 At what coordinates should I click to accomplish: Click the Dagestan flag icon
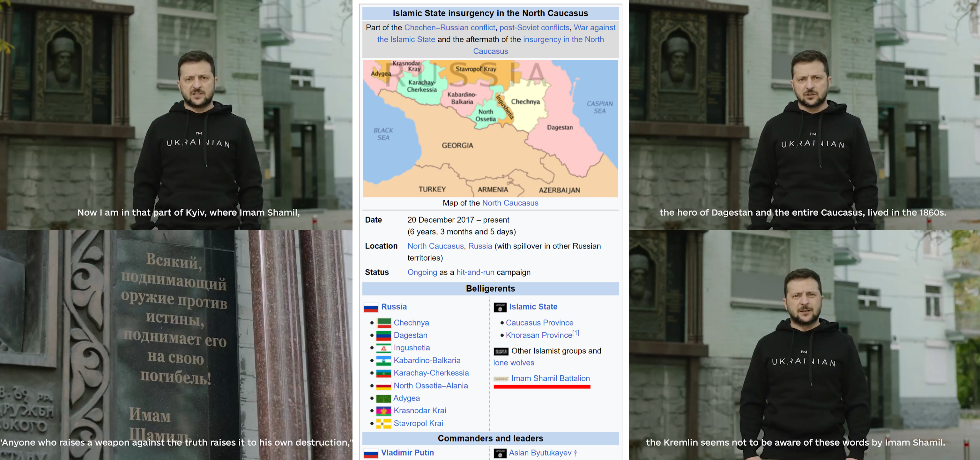[383, 335]
